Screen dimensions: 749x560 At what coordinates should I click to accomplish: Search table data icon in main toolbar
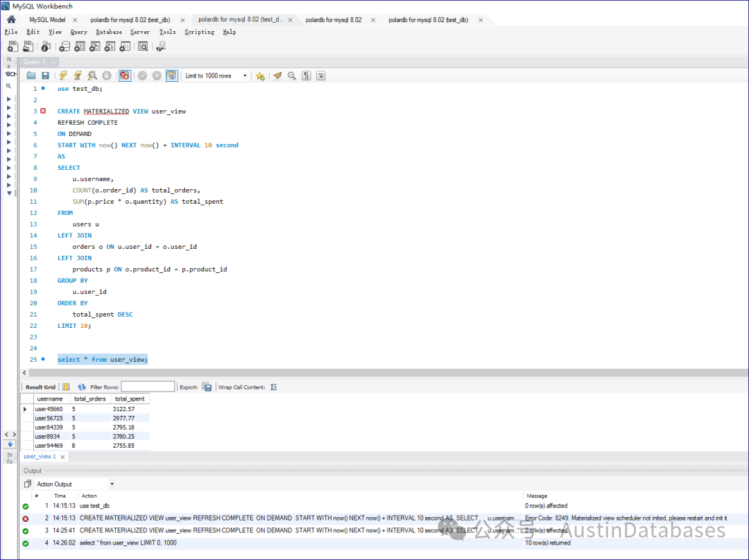143,46
